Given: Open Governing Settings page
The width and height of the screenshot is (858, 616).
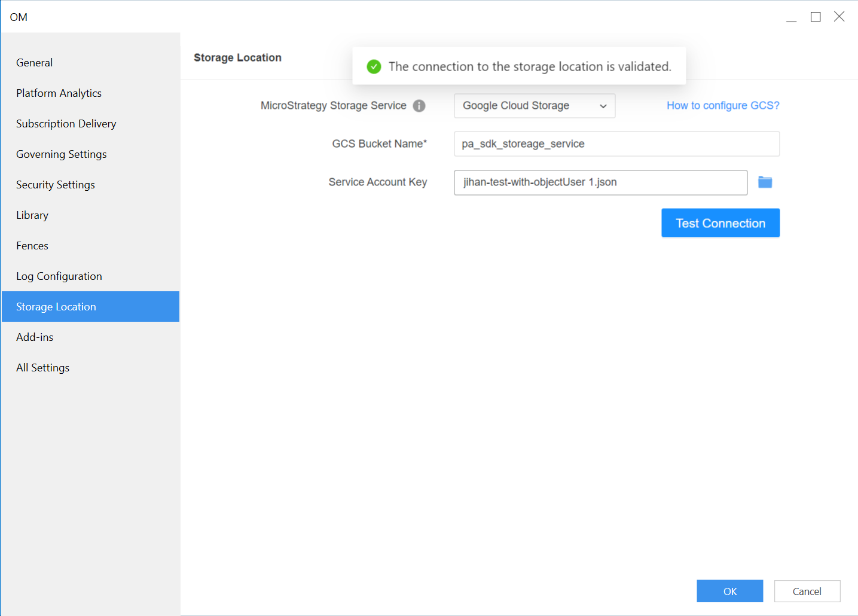Looking at the screenshot, I should [x=61, y=154].
